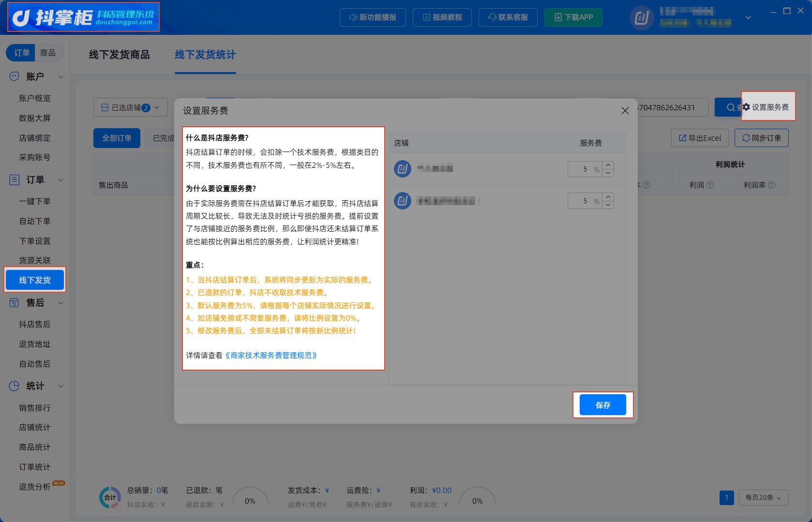Click 保存 to save service fees
The image size is (812, 522).
pyautogui.click(x=603, y=405)
